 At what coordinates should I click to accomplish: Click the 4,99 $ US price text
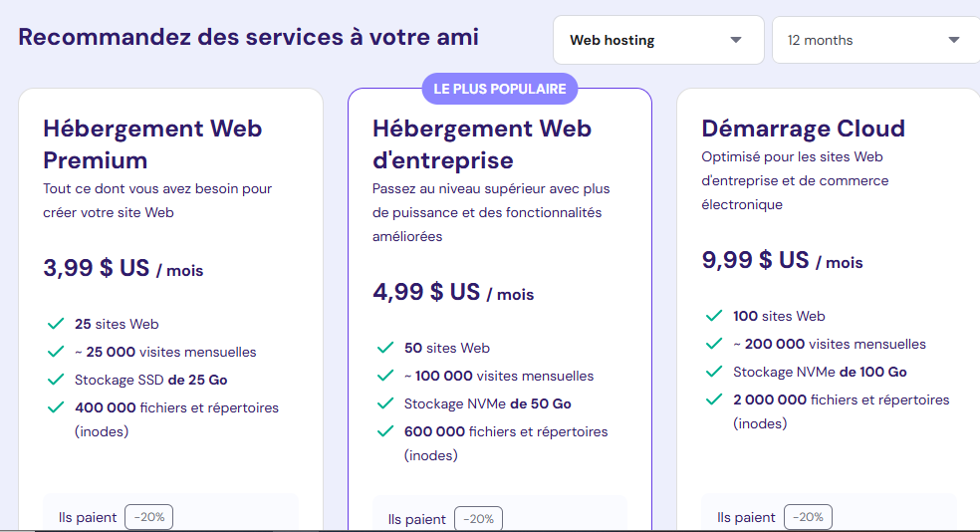pyautogui.click(x=426, y=292)
